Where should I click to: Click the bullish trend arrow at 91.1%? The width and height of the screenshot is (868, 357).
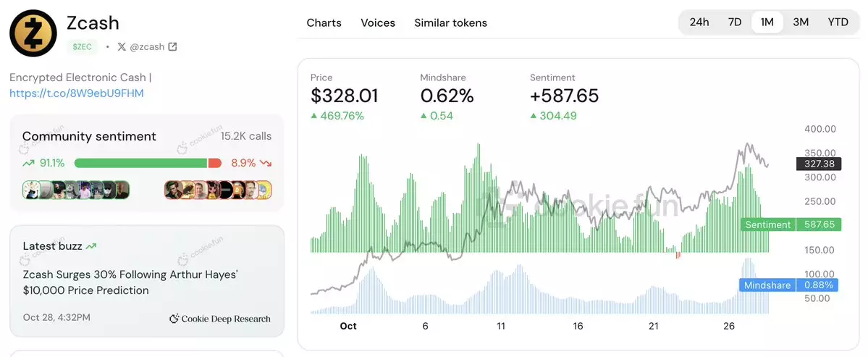(x=29, y=163)
